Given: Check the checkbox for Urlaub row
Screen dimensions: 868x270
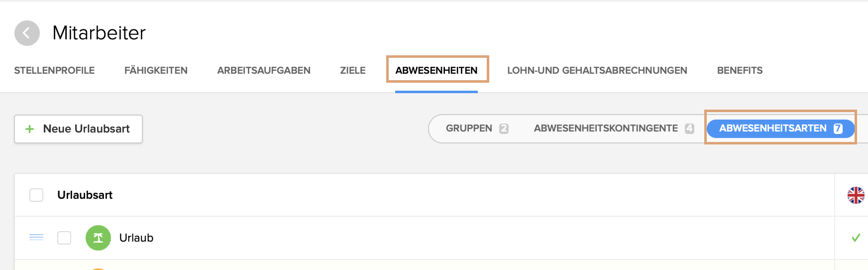Looking at the screenshot, I should point(64,238).
